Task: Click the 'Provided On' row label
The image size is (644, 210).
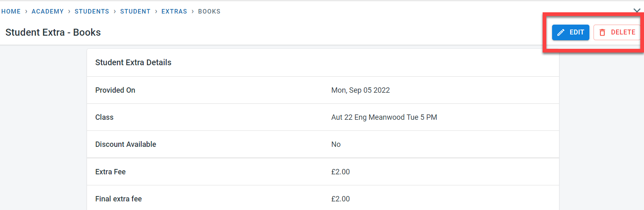Action: pyautogui.click(x=115, y=90)
